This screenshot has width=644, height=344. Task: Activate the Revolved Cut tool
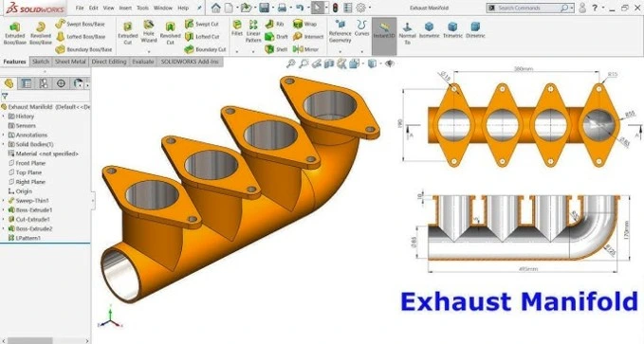[170, 33]
